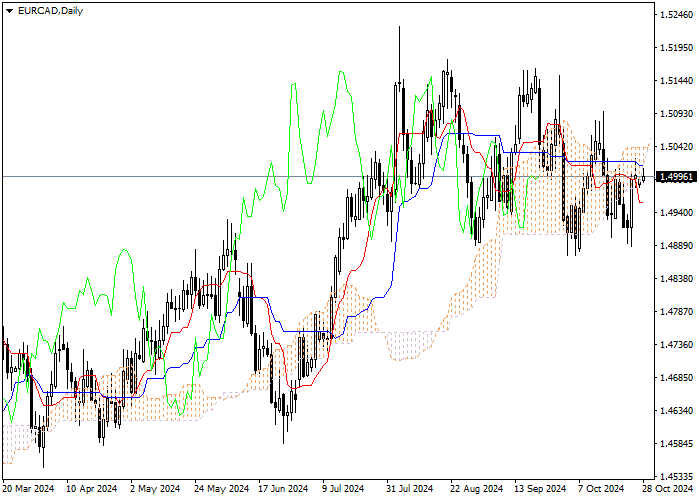This screenshot has width=700, height=500.
Task: Click the 1.48380 price axis label
Action: point(677,279)
